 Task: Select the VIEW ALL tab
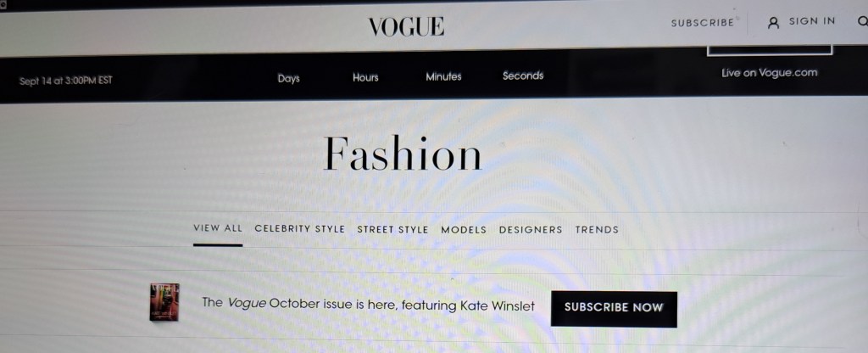pyautogui.click(x=218, y=227)
